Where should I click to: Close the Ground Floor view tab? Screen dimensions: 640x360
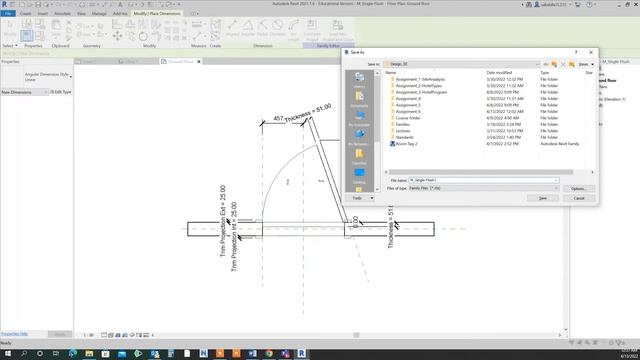pos(199,62)
